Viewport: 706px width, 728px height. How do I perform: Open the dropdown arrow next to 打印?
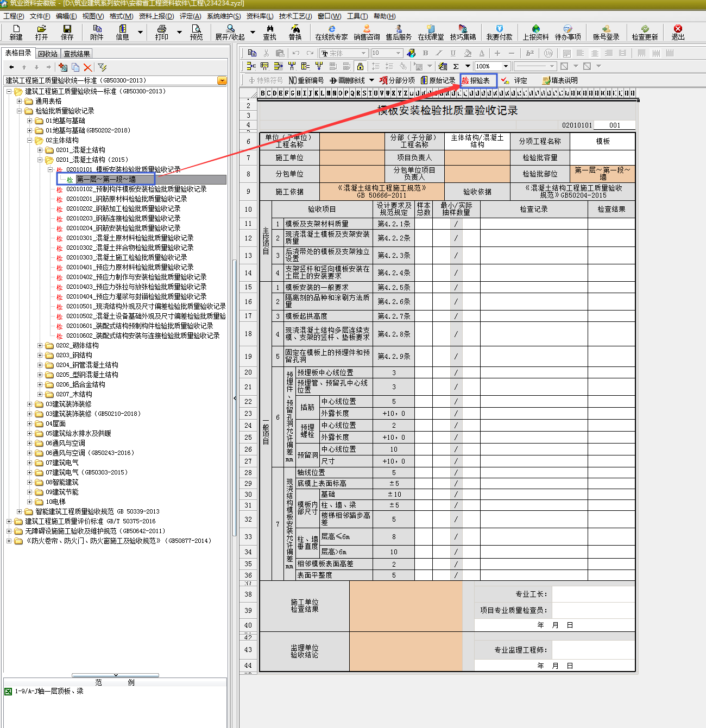click(x=179, y=33)
